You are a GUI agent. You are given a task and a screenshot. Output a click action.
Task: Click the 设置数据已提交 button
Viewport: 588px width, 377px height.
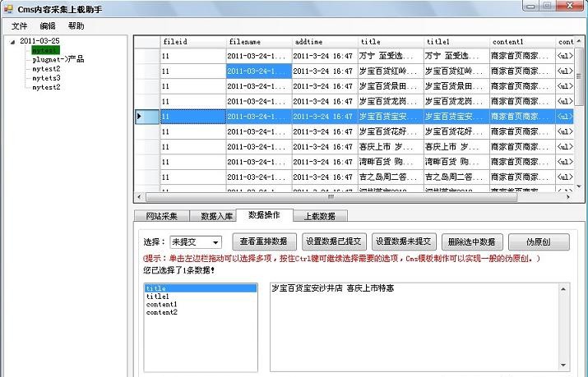click(334, 241)
